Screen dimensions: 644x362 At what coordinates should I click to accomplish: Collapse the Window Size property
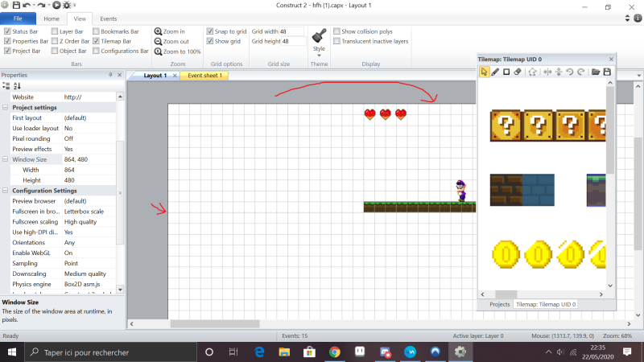point(6,159)
